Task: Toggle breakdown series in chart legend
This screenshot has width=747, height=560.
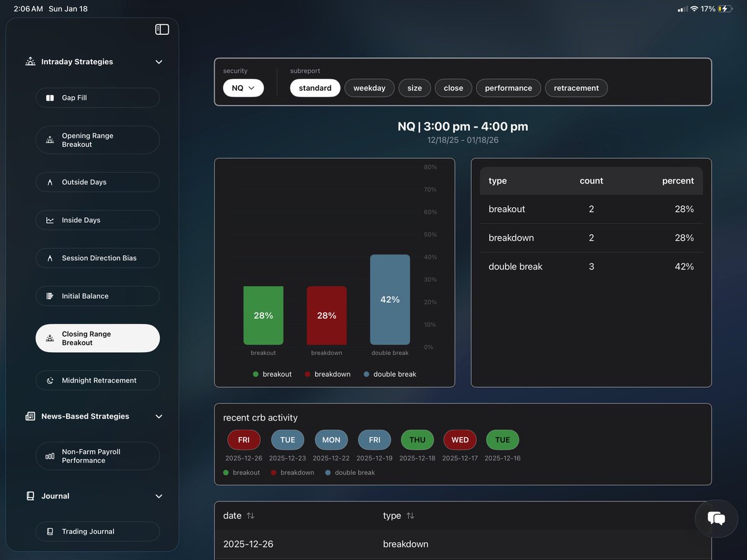Action: [x=327, y=374]
